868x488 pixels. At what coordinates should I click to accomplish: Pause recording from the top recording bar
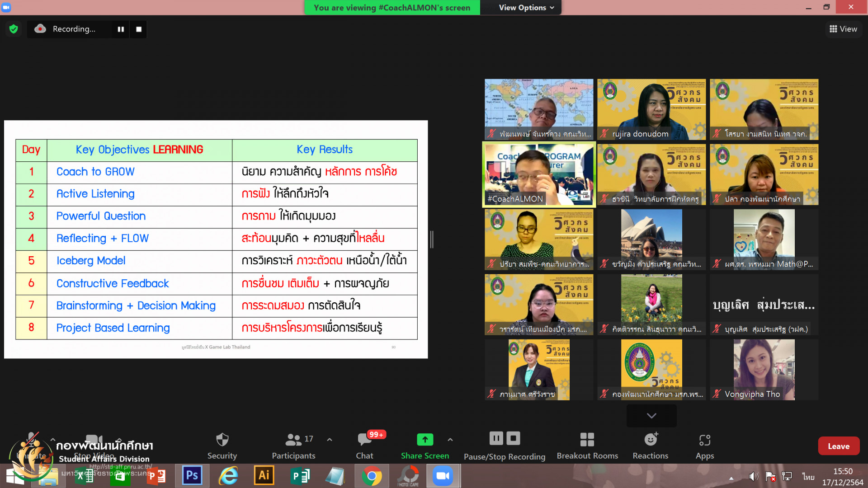[x=121, y=29]
